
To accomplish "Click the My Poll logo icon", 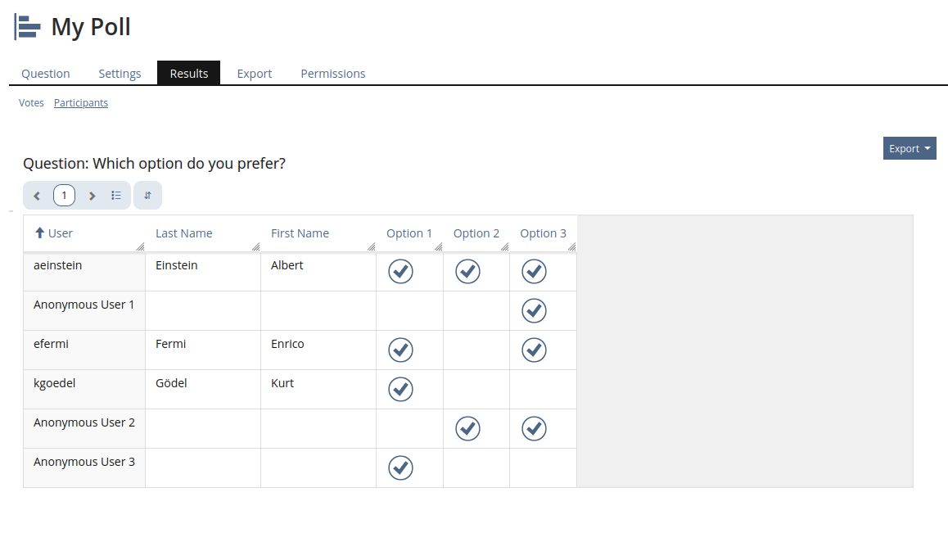I will [x=28, y=27].
